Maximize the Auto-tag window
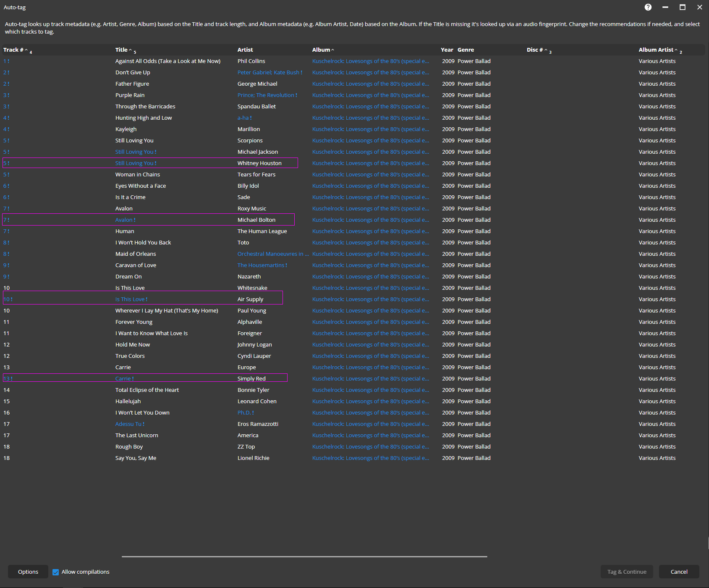The image size is (709, 588). coord(683,7)
